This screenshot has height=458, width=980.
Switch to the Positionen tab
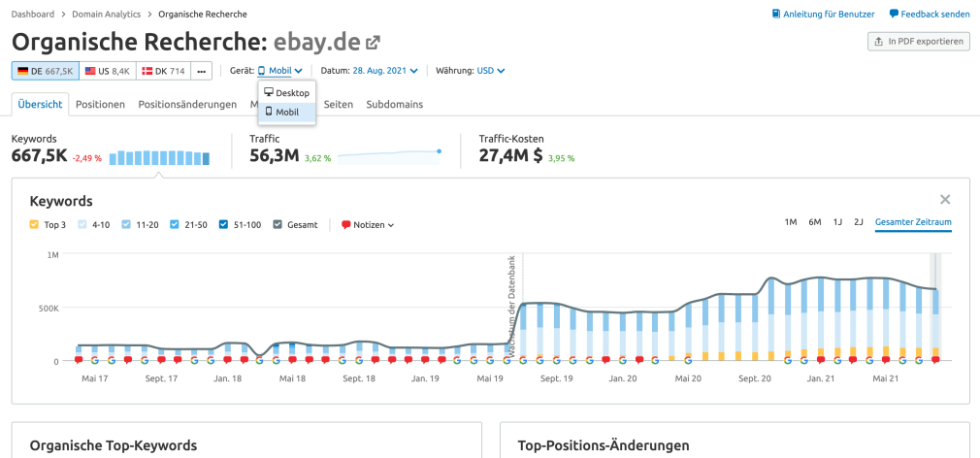100,105
